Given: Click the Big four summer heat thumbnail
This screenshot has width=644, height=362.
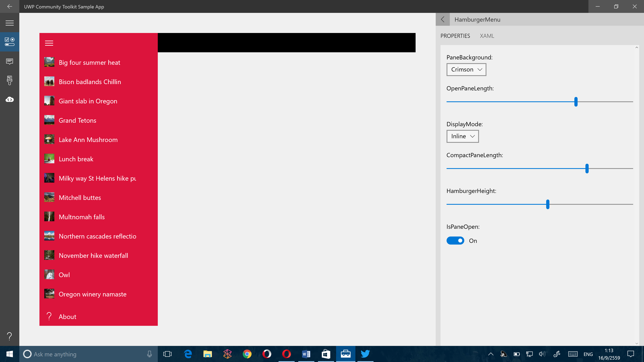Looking at the screenshot, I should 49,62.
